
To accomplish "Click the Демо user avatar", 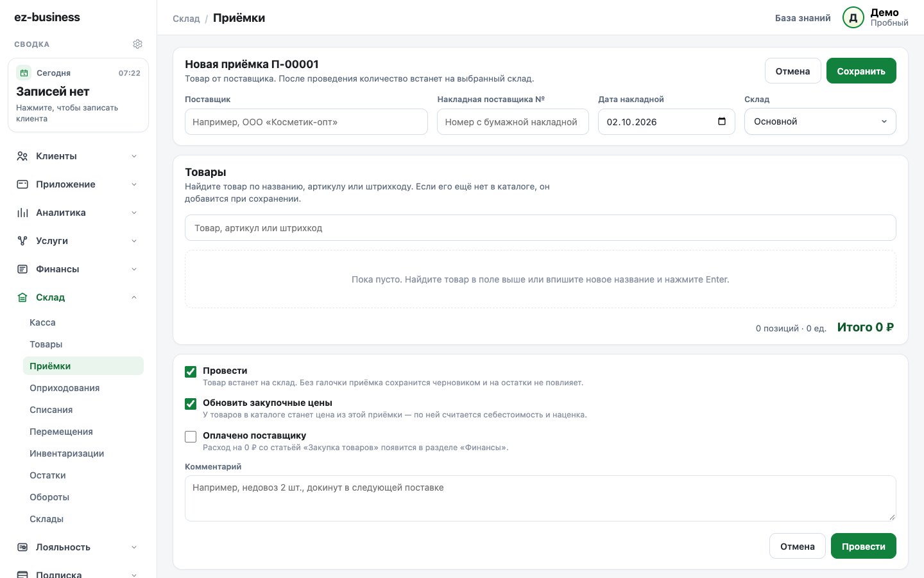I will (853, 18).
